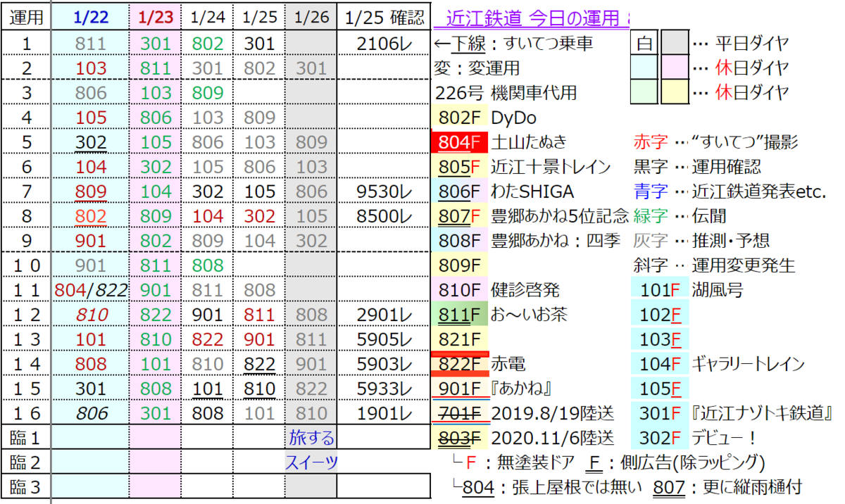Select the ギャラリートレイン label

tap(748, 364)
